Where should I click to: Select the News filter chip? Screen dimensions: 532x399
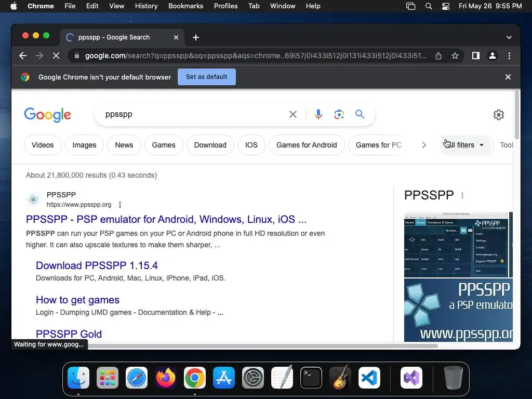pyautogui.click(x=124, y=145)
